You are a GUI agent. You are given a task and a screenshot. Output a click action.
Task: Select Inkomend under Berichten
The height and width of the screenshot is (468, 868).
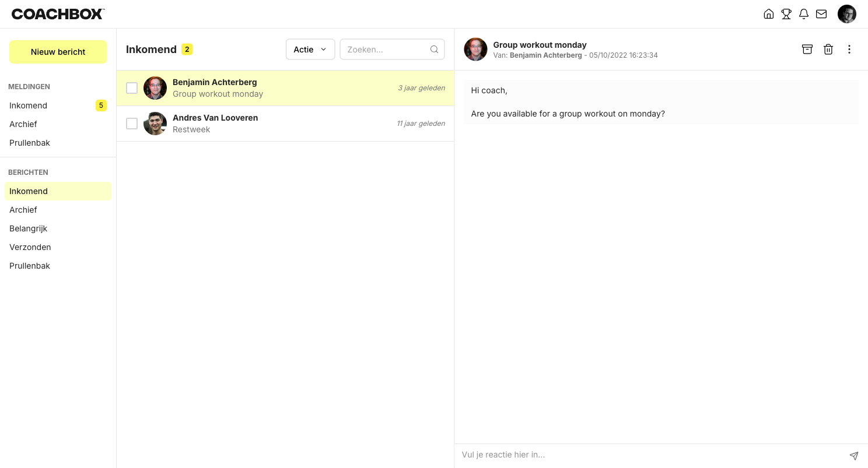[58, 191]
